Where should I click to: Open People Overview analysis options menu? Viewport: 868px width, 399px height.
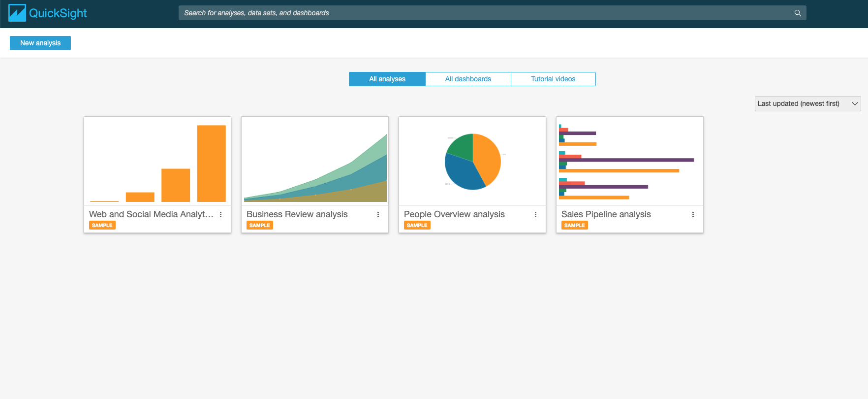[535, 215]
